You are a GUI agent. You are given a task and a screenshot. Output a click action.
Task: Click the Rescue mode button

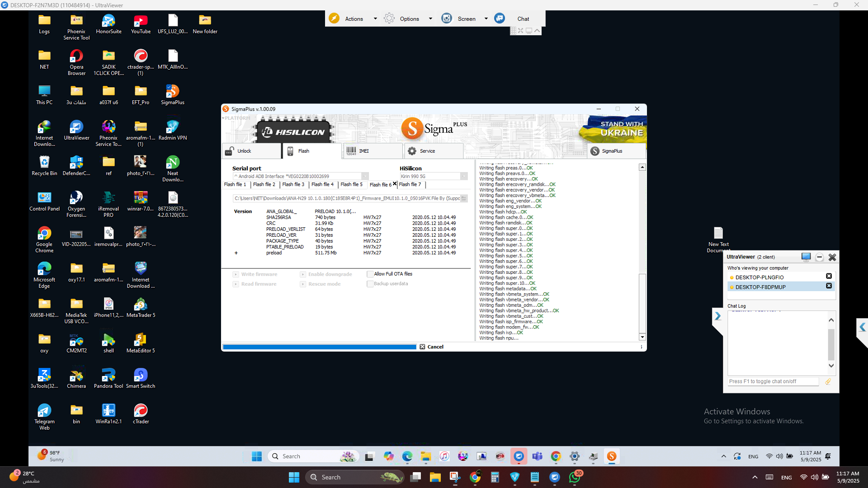point(321,284)
